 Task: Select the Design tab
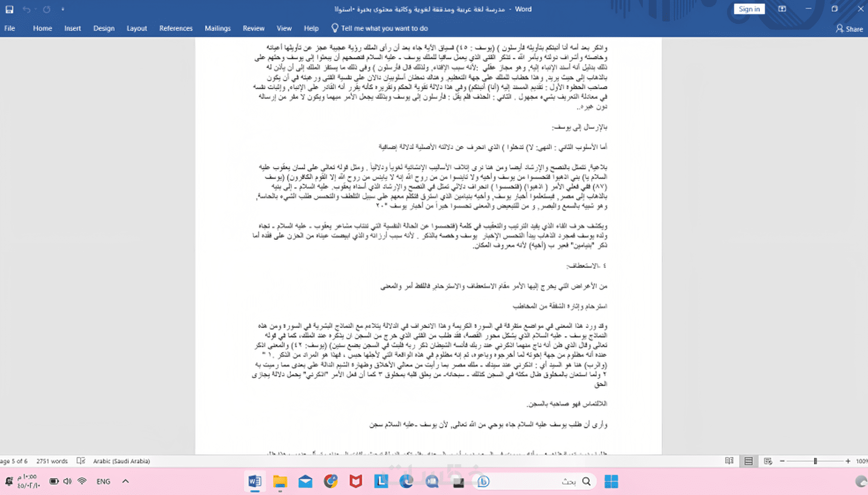(x=104, y=29)
